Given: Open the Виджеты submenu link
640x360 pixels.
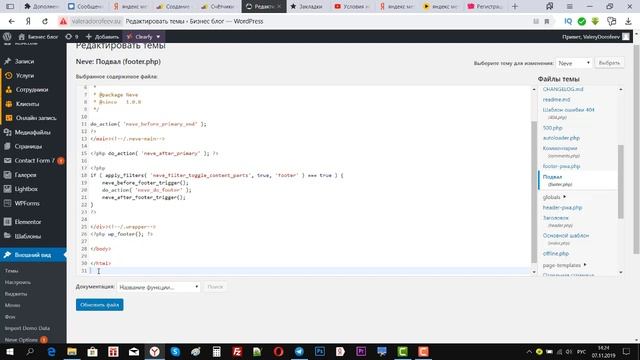Looking at the screenshot, I should pos(16,293).
